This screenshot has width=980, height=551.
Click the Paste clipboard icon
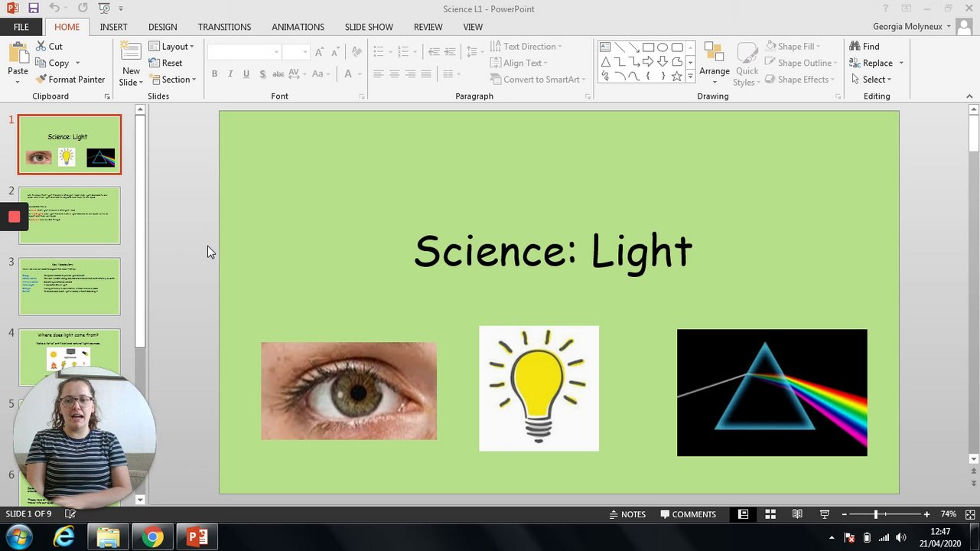(18, 54)
